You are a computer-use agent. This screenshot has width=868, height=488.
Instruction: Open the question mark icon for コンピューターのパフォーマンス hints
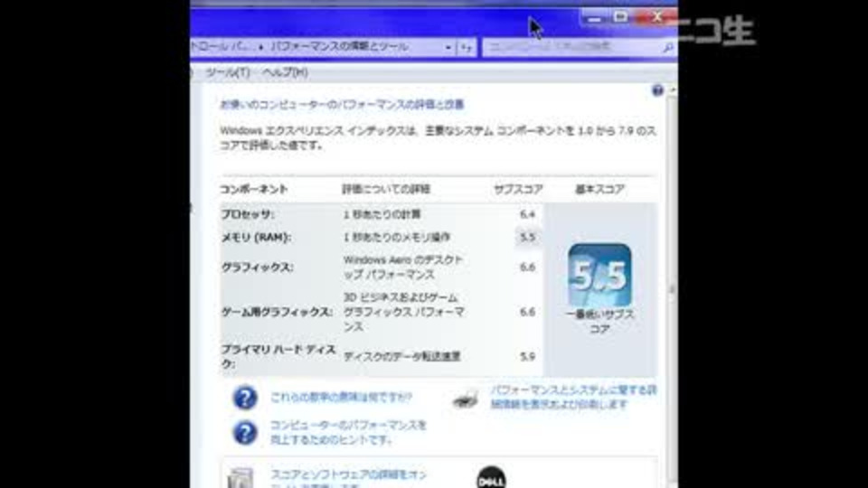tap(244, 433)
